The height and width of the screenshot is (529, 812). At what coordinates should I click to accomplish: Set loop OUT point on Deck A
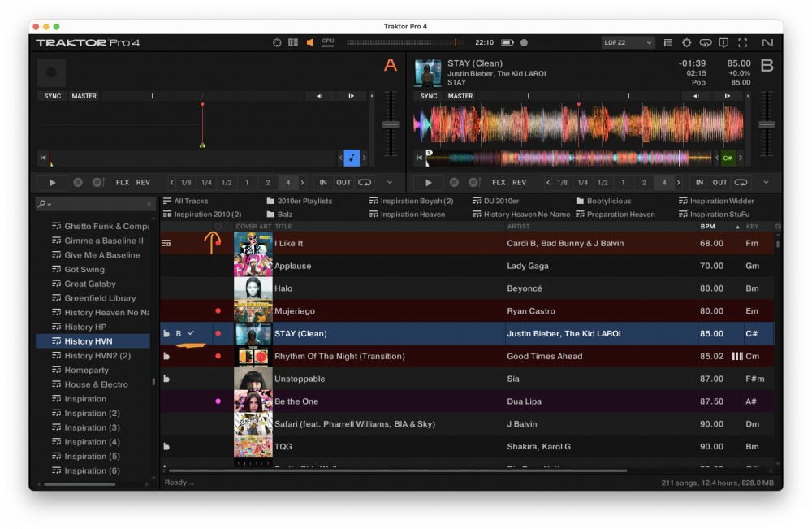pos(343,182)
